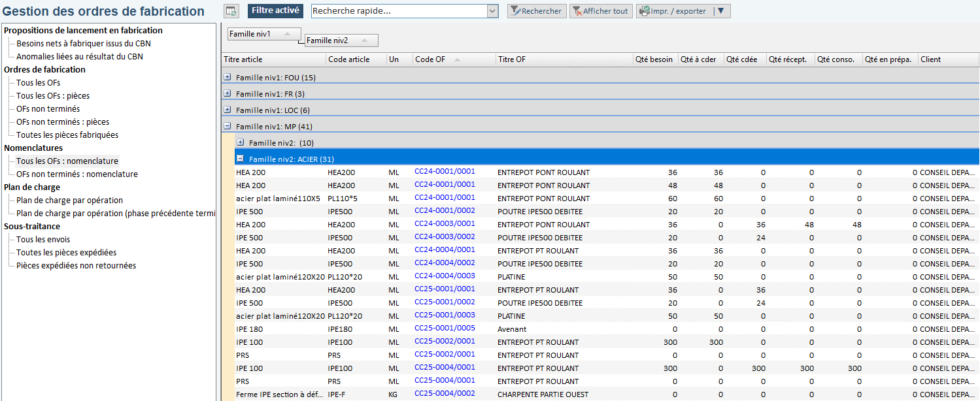Viewport: 980px width, 401px height.
Task: Expand the Famille niv1: FOU (15) group
Action: 227,76
